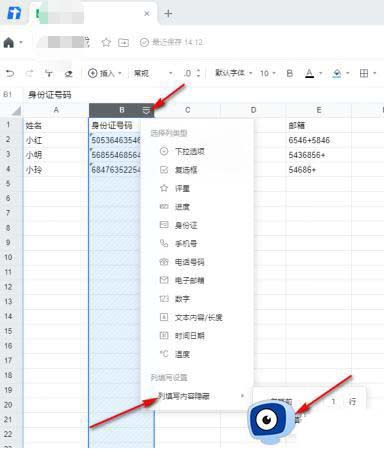
Task: Click cell 小明
Action: coord(56,155)
